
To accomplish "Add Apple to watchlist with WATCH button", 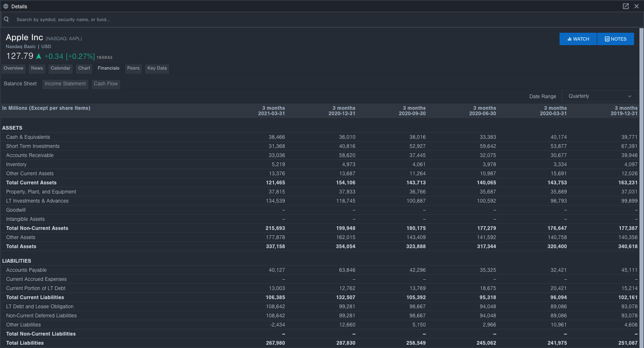I will [x=578, y=39].
